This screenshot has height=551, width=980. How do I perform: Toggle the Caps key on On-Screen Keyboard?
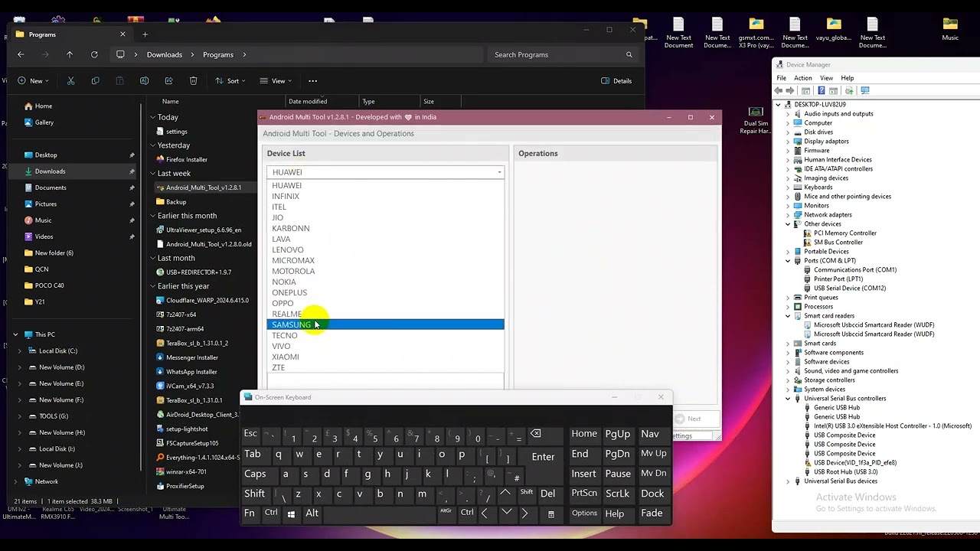255,474
